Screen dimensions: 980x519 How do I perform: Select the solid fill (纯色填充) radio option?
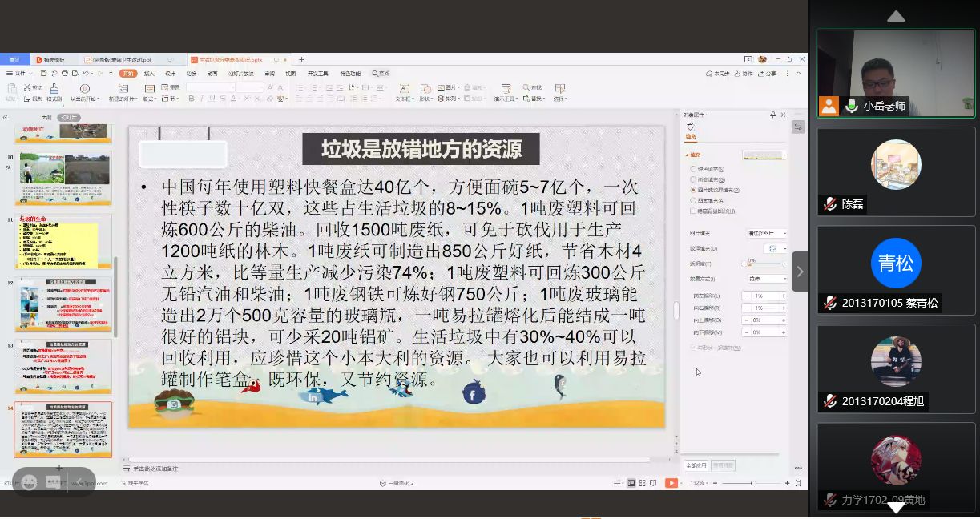click(694, 169)
